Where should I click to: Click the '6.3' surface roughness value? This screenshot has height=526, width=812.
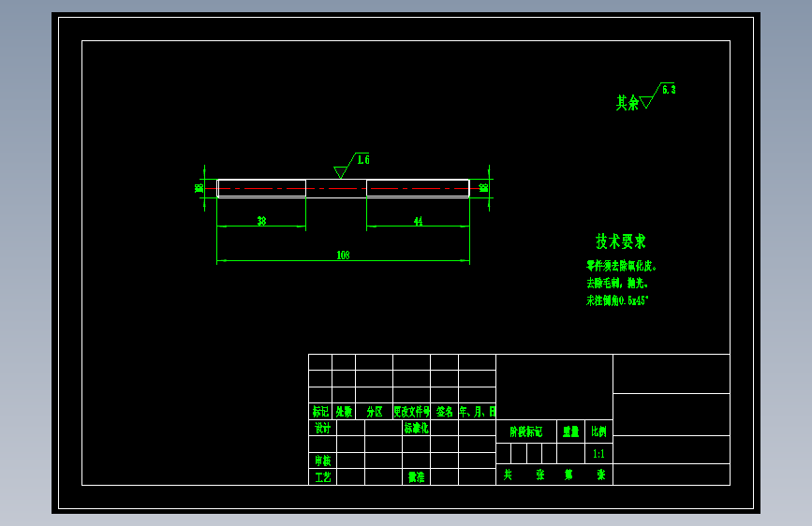click(669, 90)
